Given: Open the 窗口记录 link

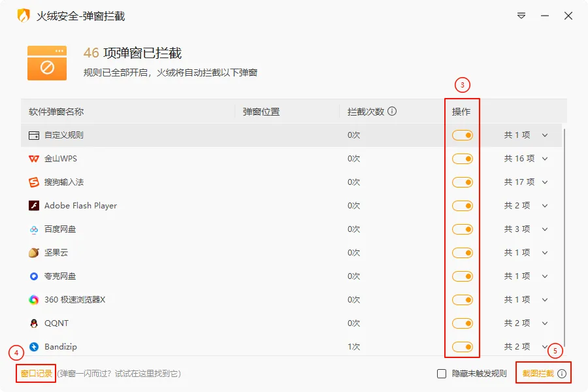Looking at the screenshot, I should (x=36, y=374).
